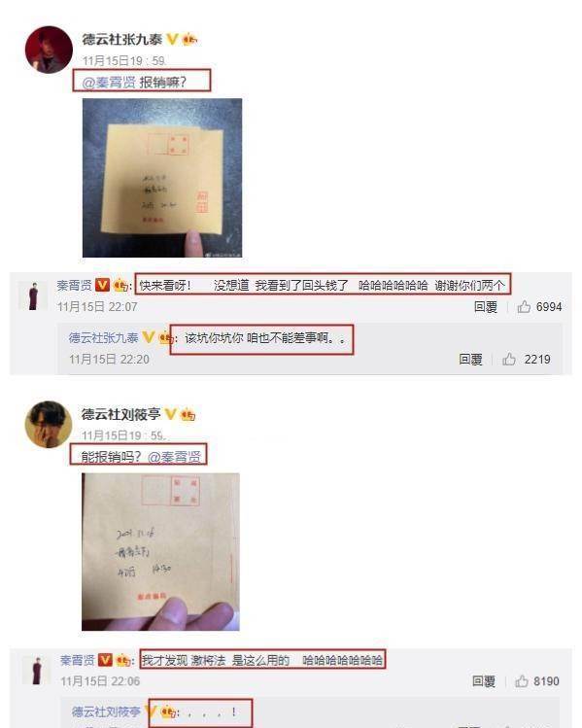The image size is (582, 728).
Task: Click the gold V verified badge beside 德云社刘筱亭
Action: [x=170, y=414]
